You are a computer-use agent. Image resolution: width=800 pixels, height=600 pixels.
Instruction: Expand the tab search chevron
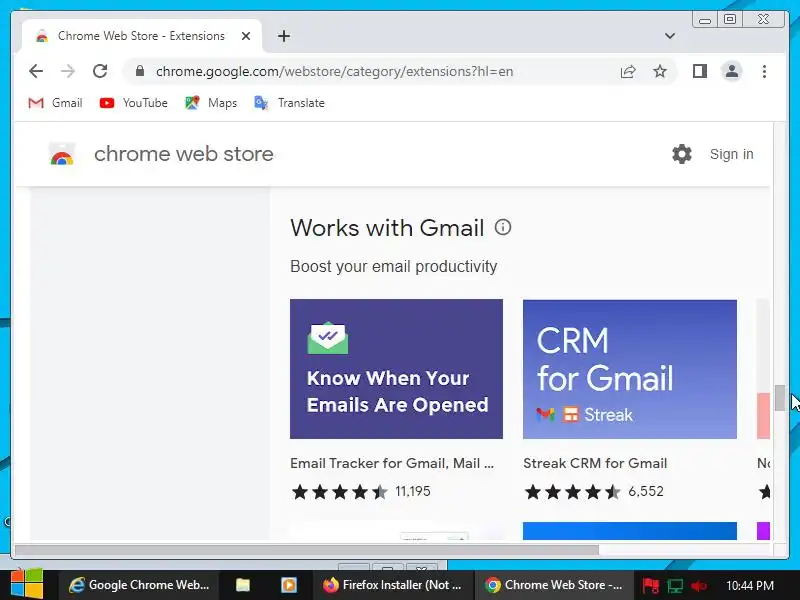coord(670,36)
